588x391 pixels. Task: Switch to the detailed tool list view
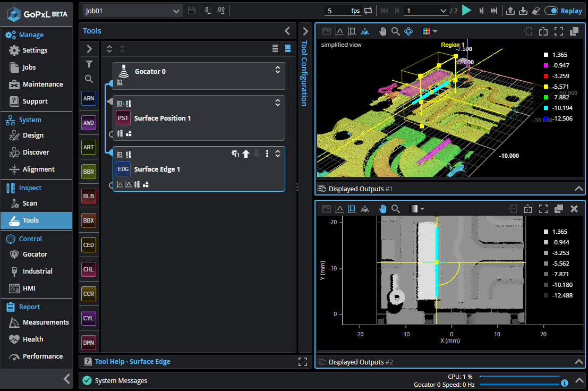pyautogui.click(x=287, y=48)
